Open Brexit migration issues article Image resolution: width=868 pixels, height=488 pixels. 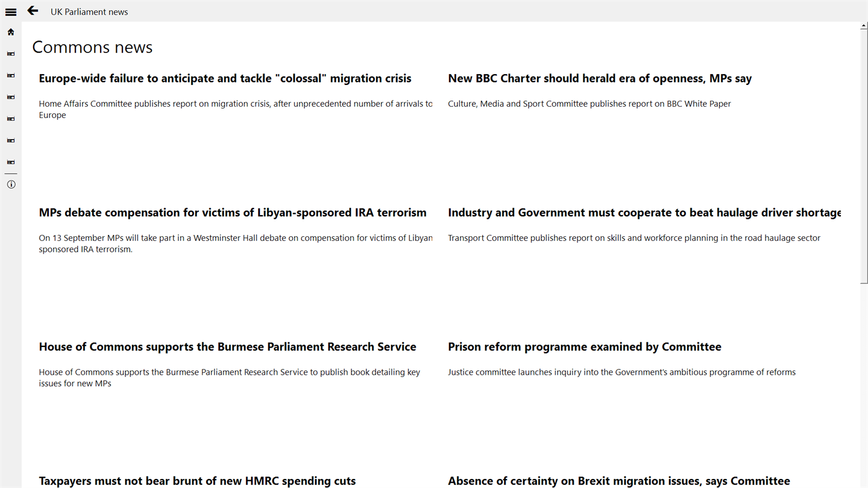click(618, 481)
